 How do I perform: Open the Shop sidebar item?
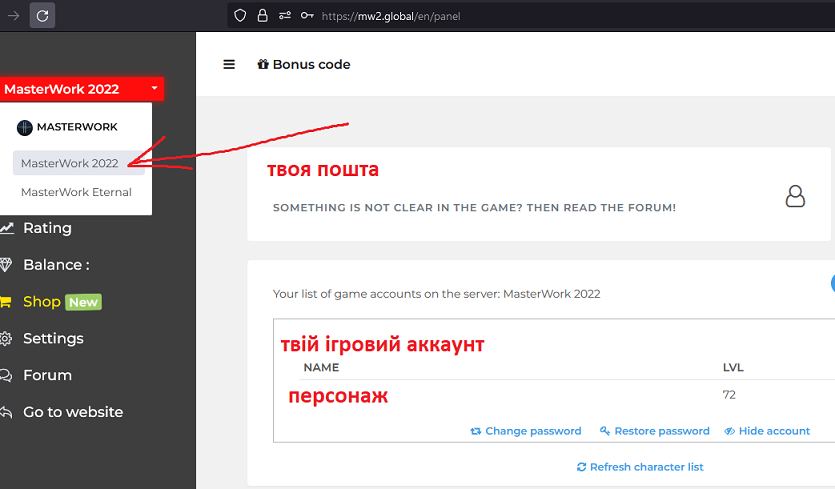42,301
